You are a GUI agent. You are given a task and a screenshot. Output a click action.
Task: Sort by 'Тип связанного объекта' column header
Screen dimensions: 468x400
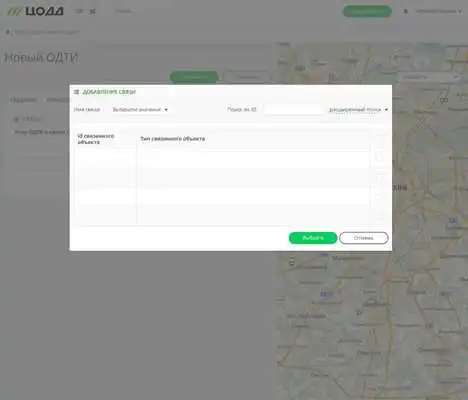point(173,139)
